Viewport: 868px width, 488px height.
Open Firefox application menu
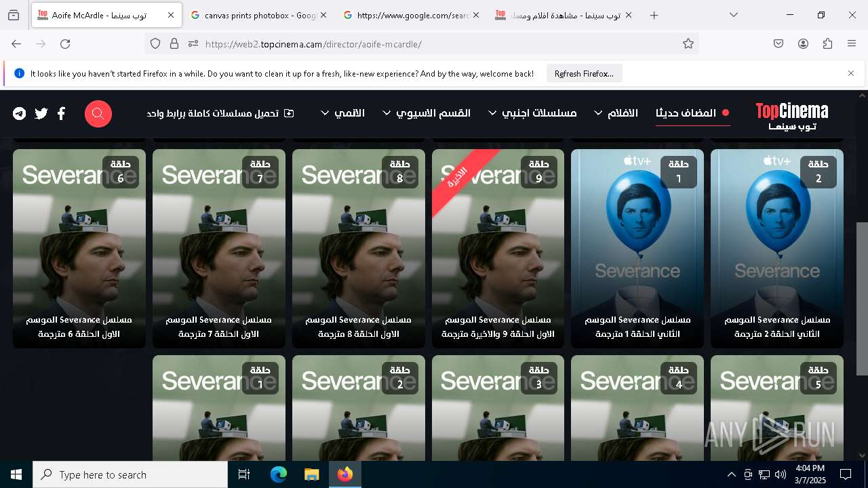[852, 44]
